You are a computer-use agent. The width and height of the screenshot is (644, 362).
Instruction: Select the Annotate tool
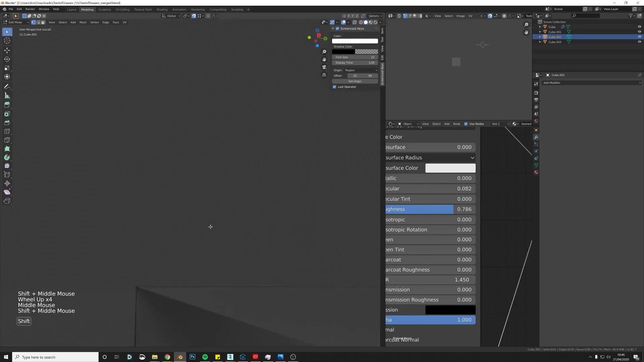7,86
